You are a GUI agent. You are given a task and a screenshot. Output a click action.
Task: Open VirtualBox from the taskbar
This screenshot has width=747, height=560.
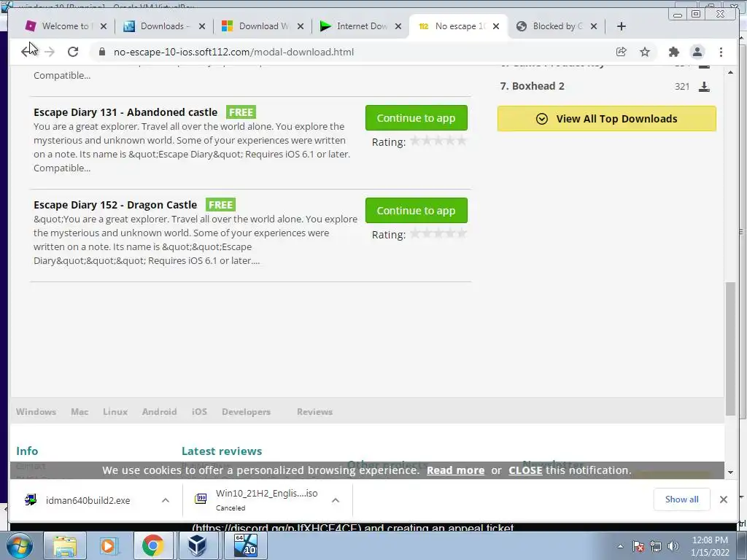(x=197, y=545)
